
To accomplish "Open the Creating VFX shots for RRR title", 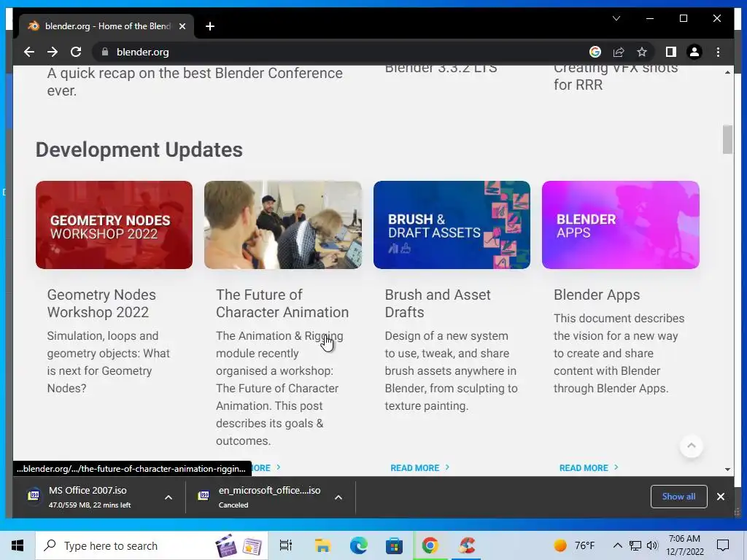I will [616, 77].
